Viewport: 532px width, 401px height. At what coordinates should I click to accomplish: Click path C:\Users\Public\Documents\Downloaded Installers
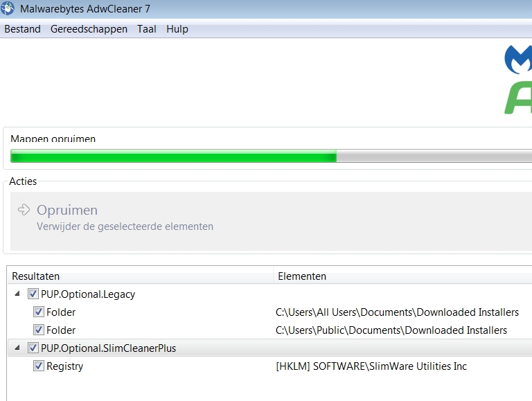pyautogui.click(x=391, y=330)
